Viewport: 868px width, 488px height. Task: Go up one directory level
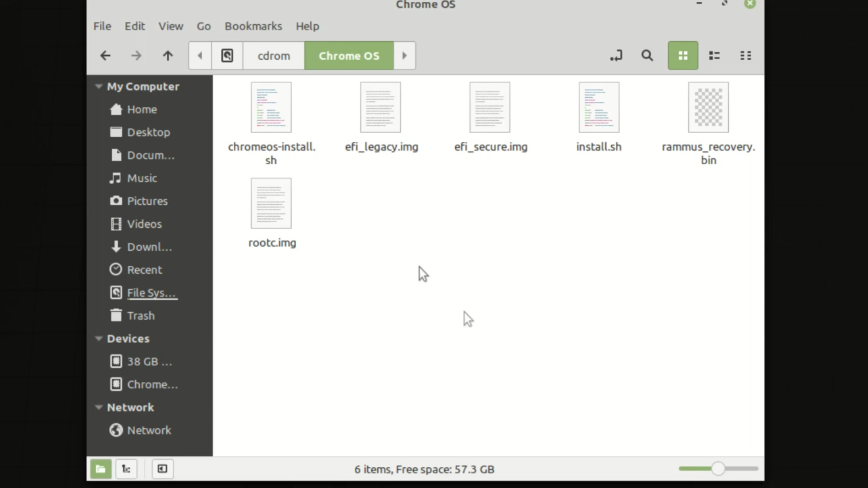pos(167,55)
